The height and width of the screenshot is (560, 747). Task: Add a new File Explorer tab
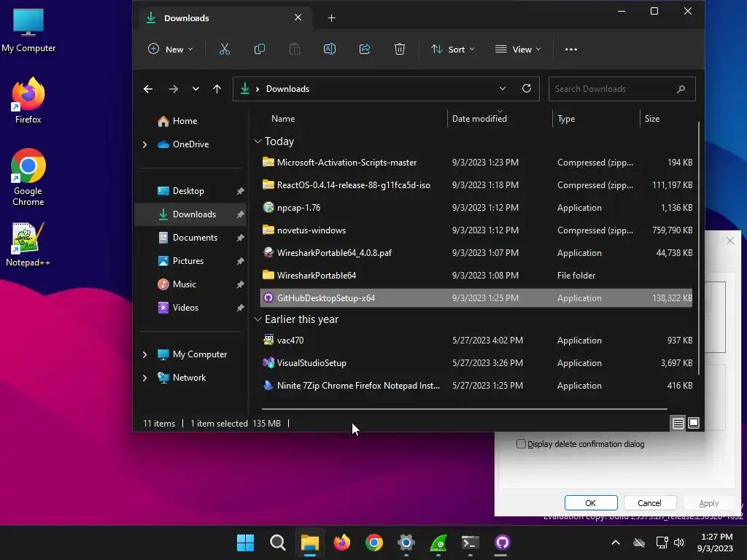click(332, 18)
